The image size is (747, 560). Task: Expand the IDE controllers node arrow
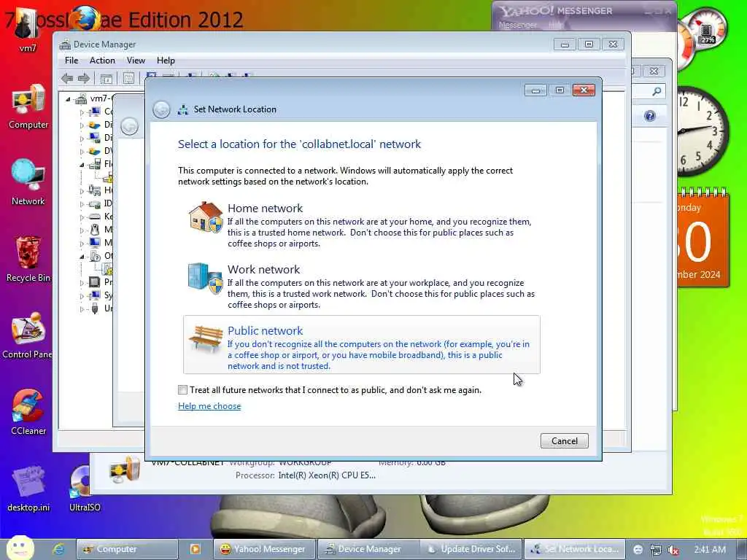82,204
